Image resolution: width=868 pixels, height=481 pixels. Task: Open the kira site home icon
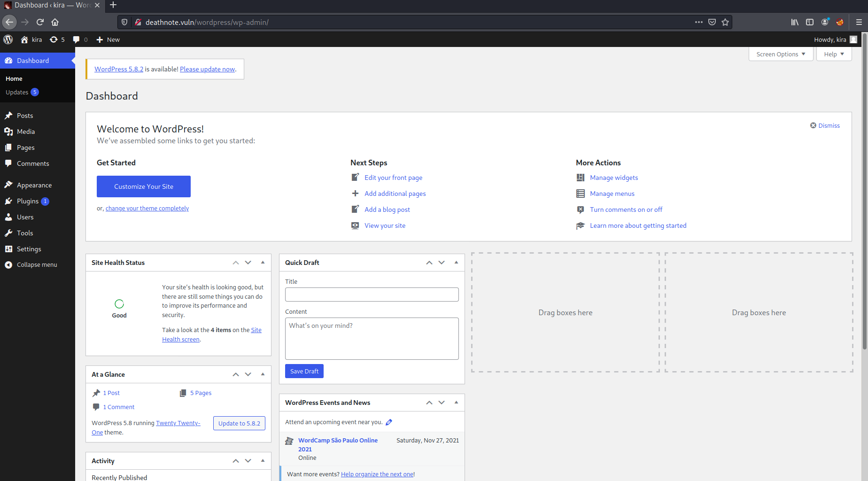pos(24,39)
